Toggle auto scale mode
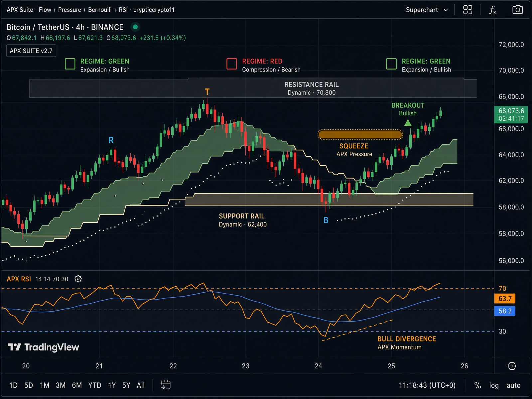 pos(513,385)
